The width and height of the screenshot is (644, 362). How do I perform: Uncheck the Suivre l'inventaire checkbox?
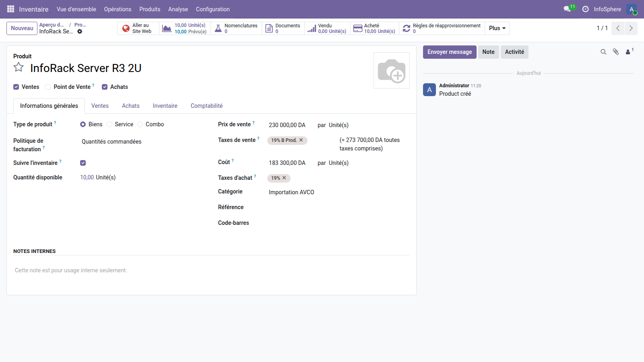(x=83, y=163)
